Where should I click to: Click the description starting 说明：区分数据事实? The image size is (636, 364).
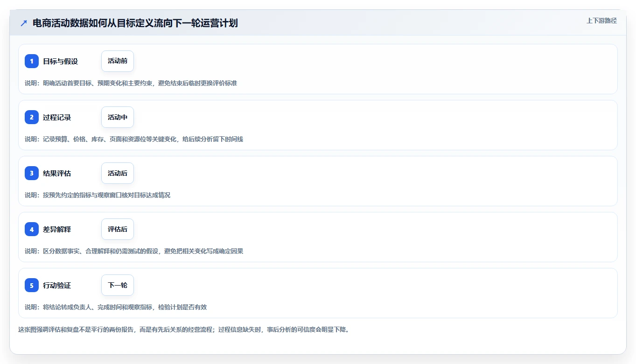coord(134,251)
